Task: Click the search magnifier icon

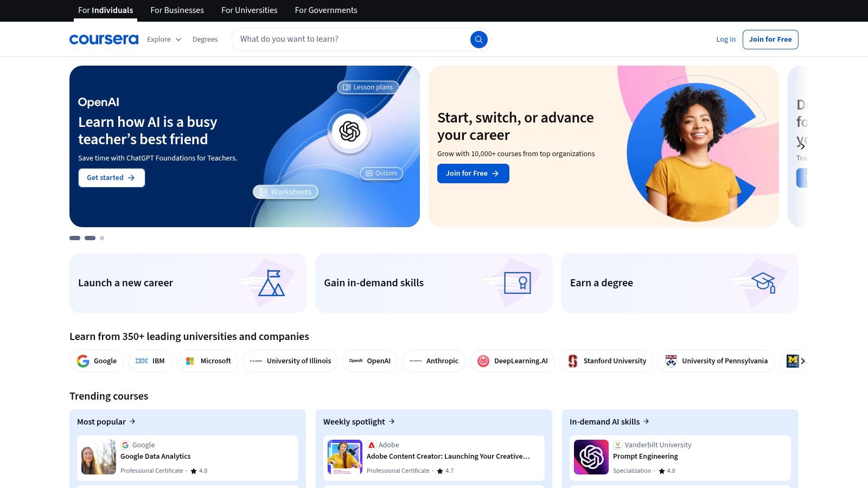Action: [x=478, y=39]
